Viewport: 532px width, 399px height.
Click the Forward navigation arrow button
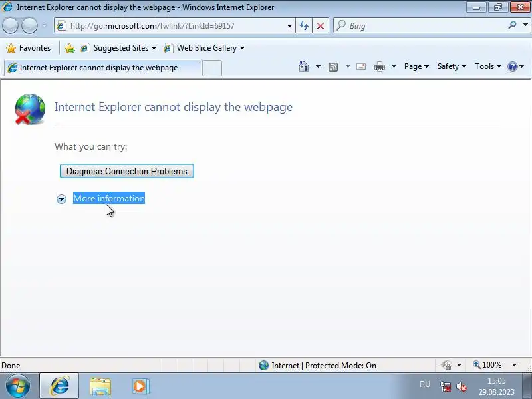tap(29, 25)
